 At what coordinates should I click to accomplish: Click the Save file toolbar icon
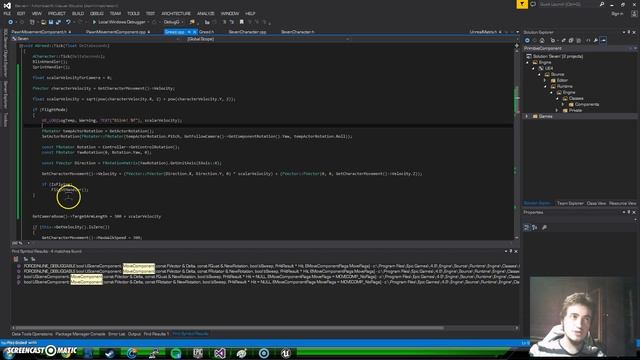(51, 22)
